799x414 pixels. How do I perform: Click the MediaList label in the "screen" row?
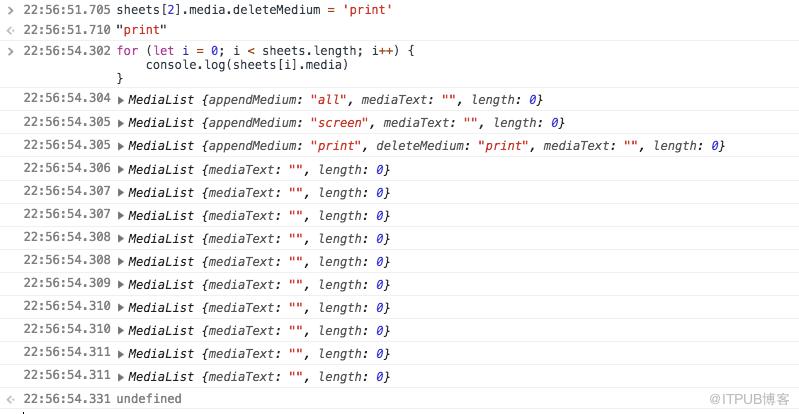point(161,123)
